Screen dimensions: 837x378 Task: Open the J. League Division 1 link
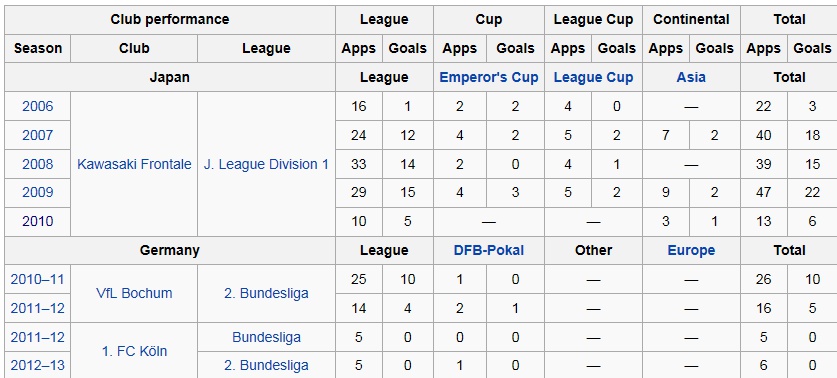tap(266, 164)
